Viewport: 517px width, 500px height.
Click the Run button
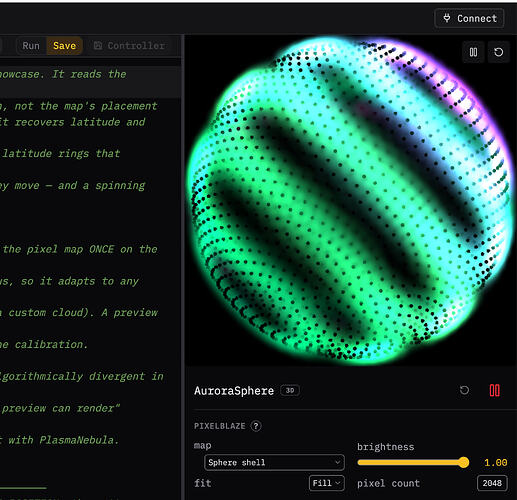tap(31, 46)
